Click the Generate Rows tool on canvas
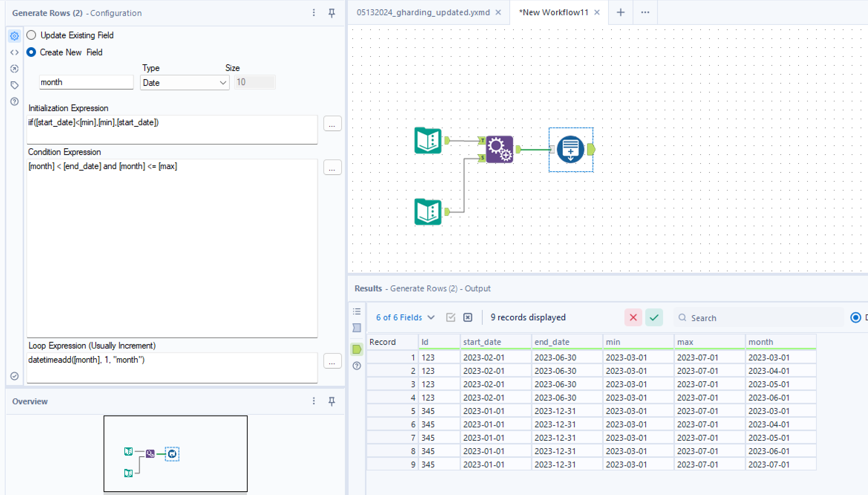Screen dimensions: 868x495 click(x=571, y=149)
